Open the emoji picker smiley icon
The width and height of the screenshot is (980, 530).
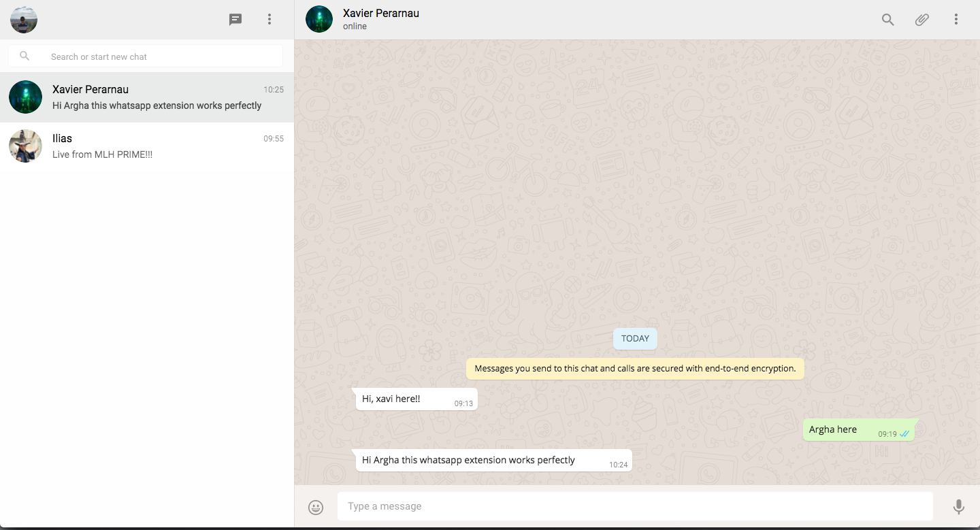point(316,507)
